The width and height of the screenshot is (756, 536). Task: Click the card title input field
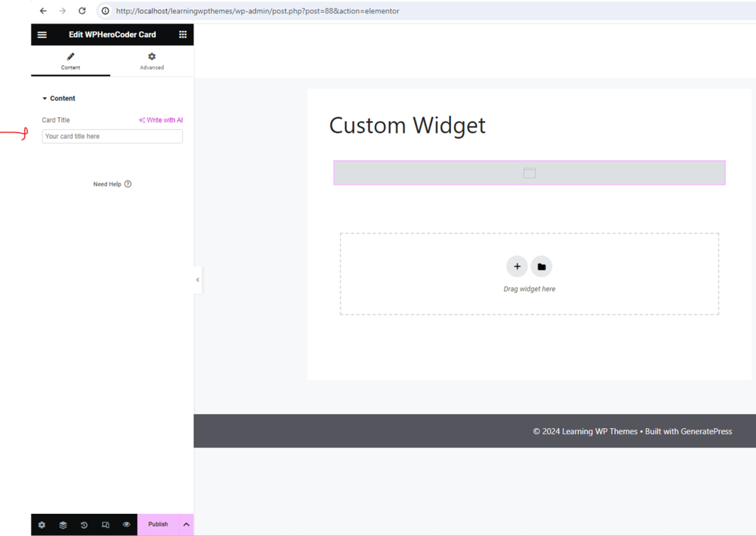click(x=111, y=136)
